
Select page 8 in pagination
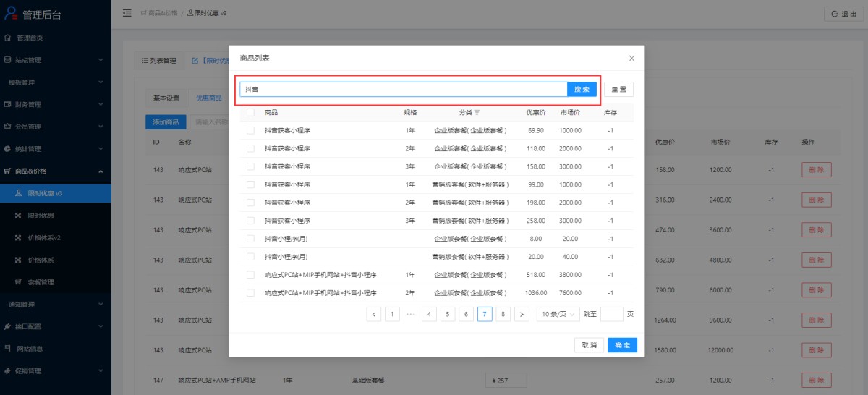pyautogui.click(x=503, y=314)
